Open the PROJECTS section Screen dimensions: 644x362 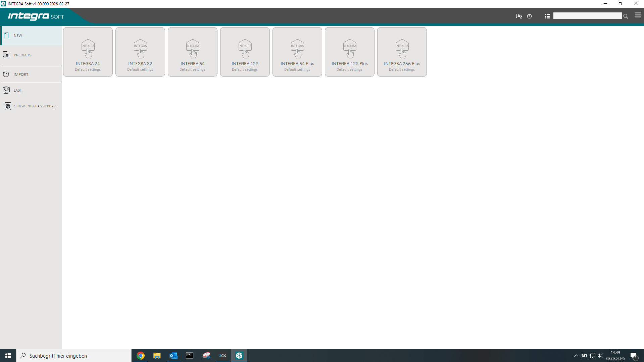(x=31, y=55)
